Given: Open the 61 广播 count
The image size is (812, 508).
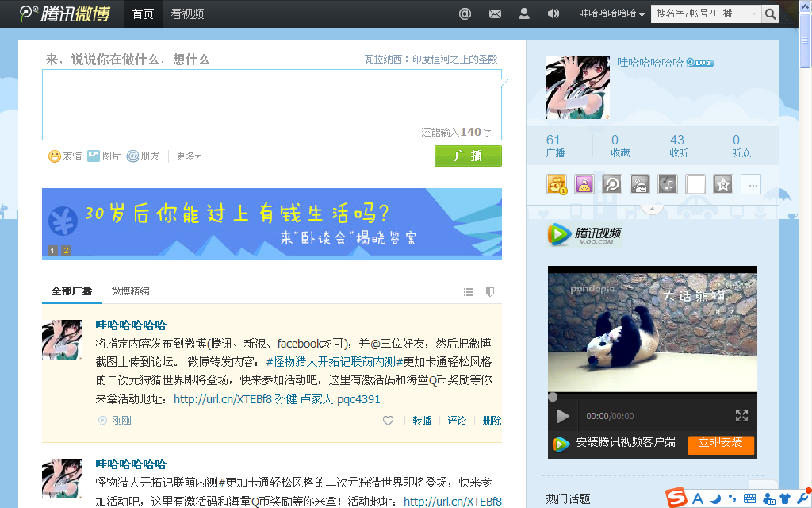Looking at the screenshot, I should click(555, 146).
